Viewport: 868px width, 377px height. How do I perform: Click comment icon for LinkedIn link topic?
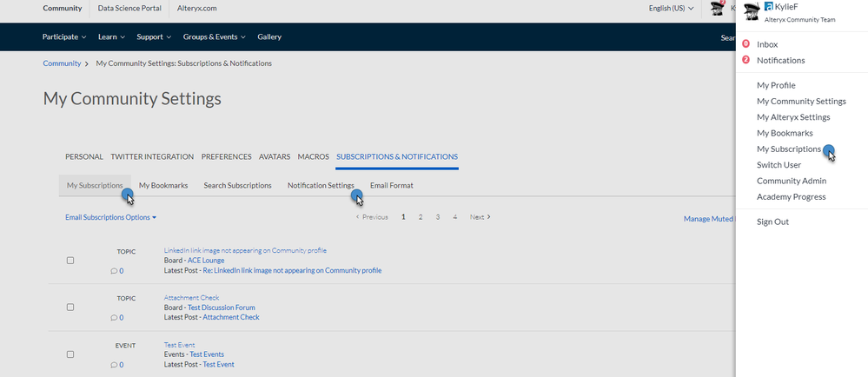(x=114, y=271)
